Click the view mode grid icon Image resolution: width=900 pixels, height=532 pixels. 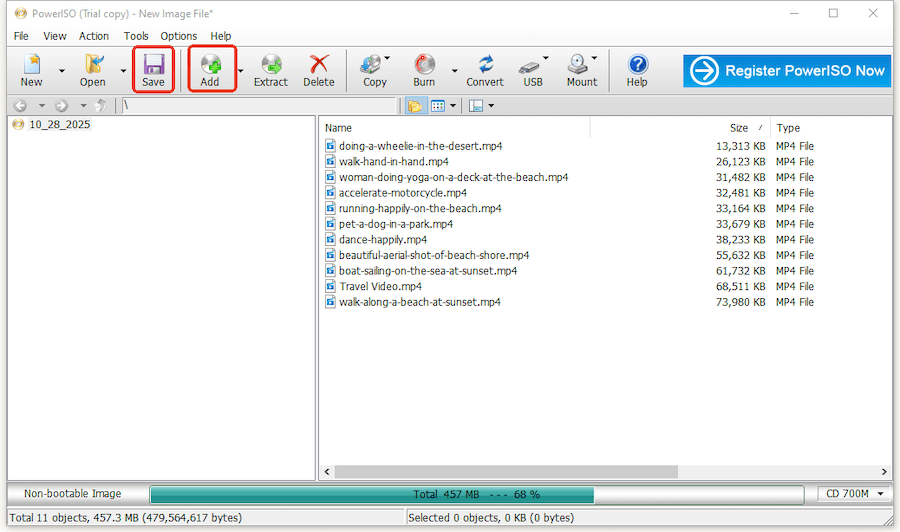point(438,106)
